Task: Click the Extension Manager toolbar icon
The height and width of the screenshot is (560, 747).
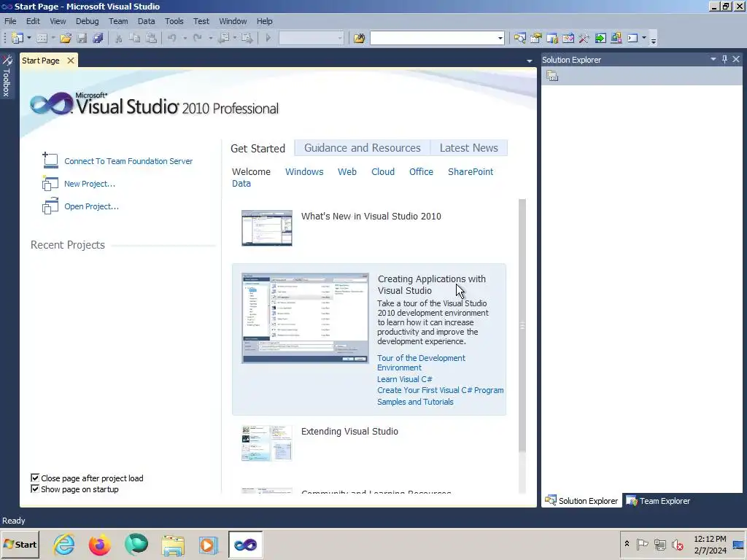Action: (616, 38)
